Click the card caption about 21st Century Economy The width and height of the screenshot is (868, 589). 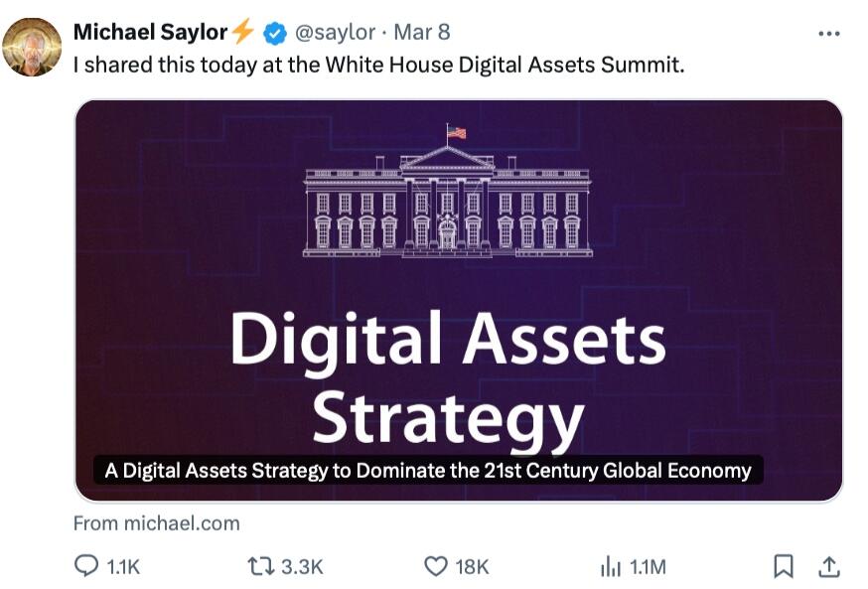coord(428,470)
